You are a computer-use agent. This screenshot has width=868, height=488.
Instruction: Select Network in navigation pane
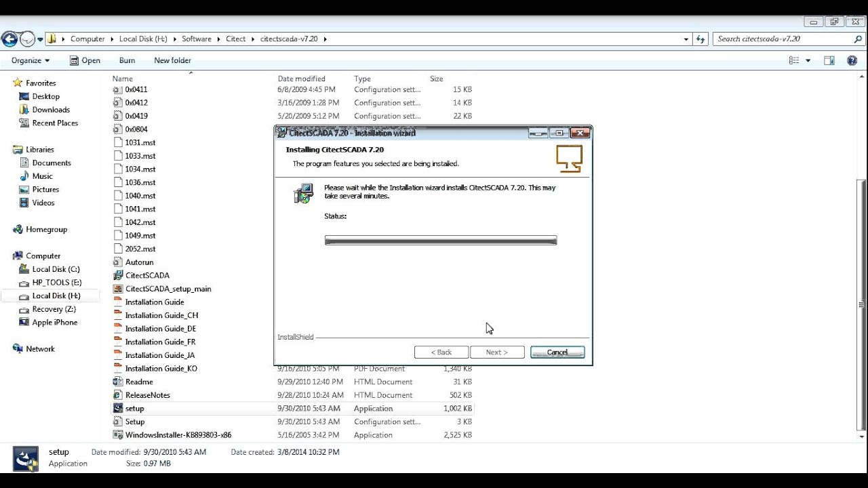point(40,348)
